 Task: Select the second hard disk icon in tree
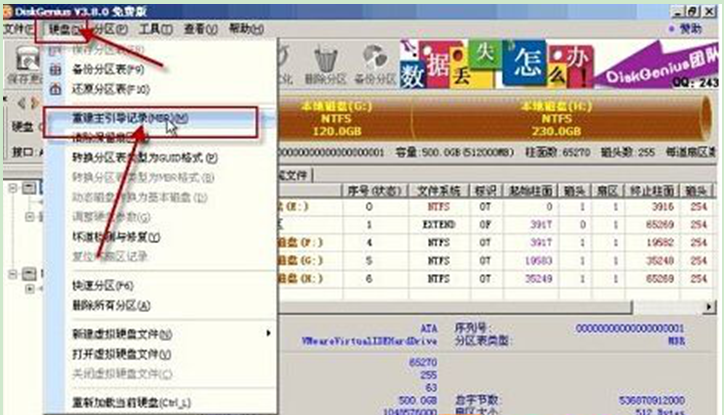(x=29, y=274)
